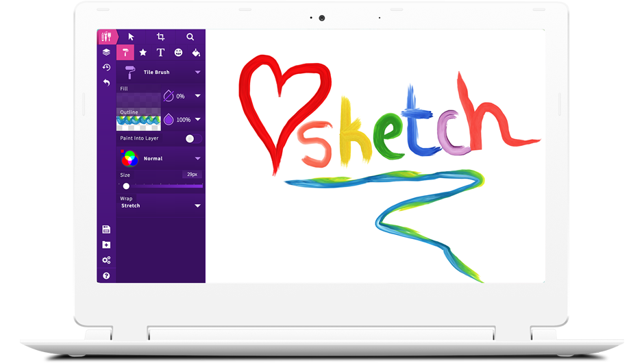The height and width of the screenshot is (363, 644).
Task: Click the Size slider handle
Action: coord(126,186)
